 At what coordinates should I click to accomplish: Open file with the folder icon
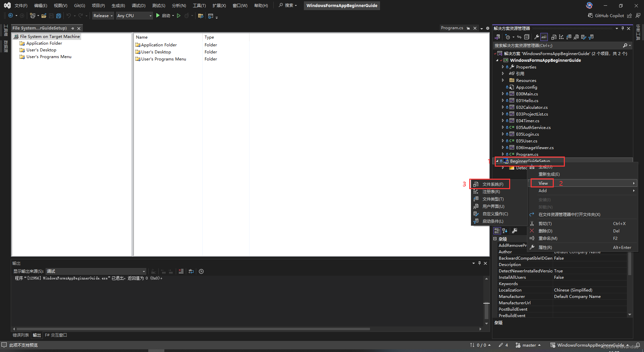click(44, 16)
